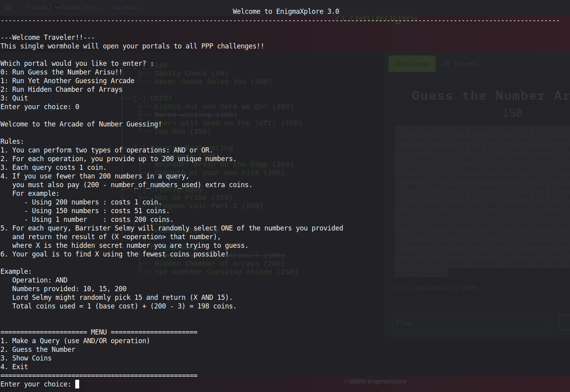The image size is (570, 392).
Task: Select Lights out and here we go! (100)
Action: point(224,106)
